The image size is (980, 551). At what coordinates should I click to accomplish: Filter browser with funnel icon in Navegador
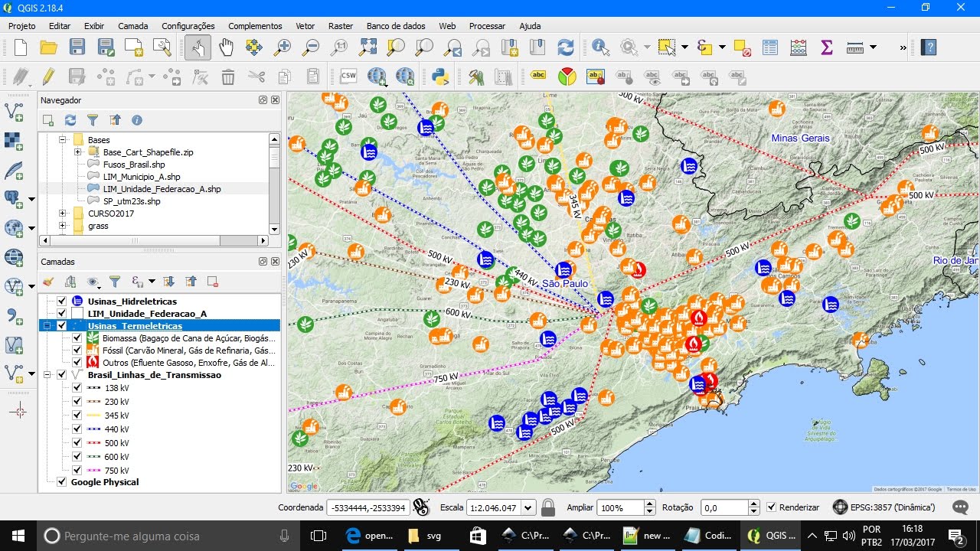[x=93, y=120]
